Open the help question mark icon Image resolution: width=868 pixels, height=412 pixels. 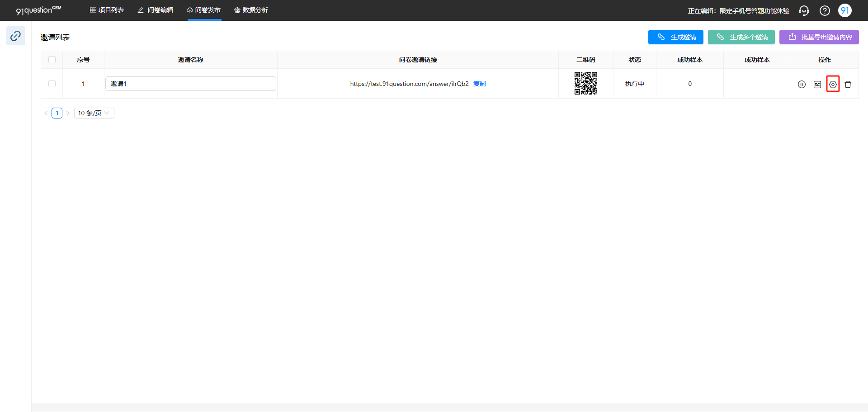825,10
